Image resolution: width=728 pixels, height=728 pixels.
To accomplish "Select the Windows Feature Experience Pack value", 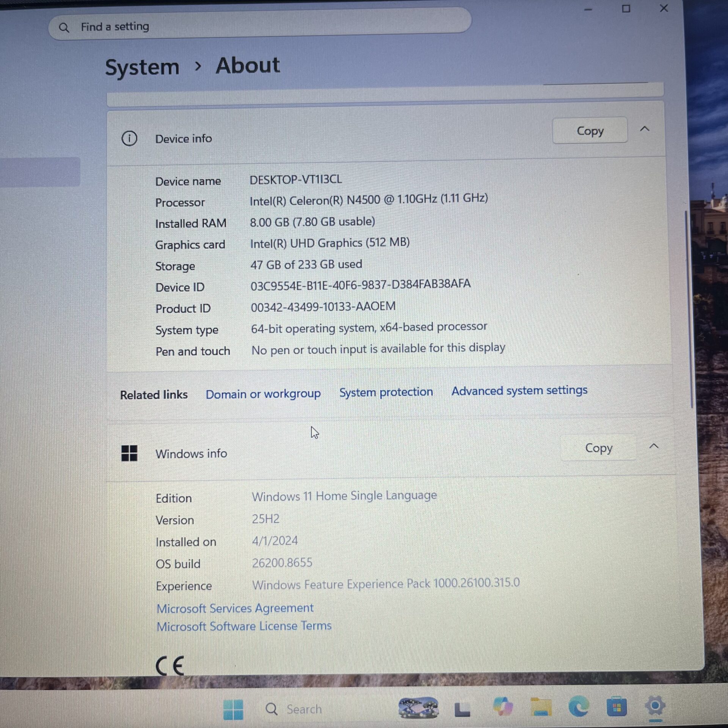I will click(x=386, y=584).
